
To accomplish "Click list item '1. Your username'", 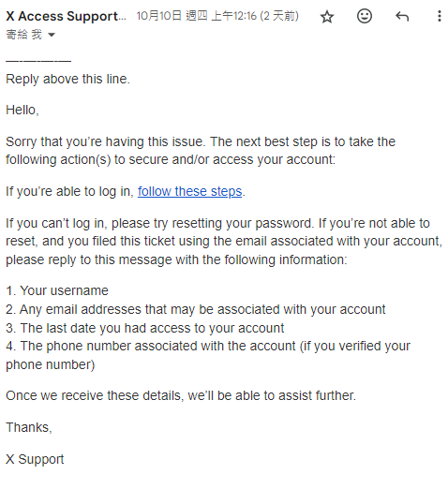I will point(57,290).
